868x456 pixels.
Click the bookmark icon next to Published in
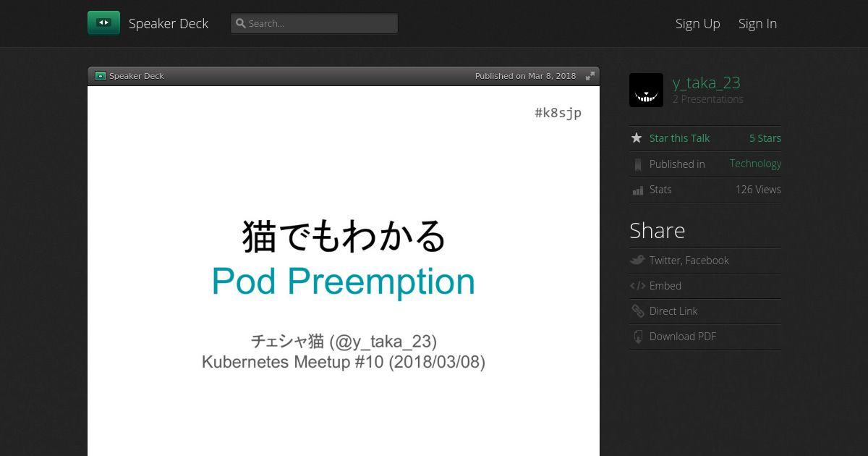point(637,165)
